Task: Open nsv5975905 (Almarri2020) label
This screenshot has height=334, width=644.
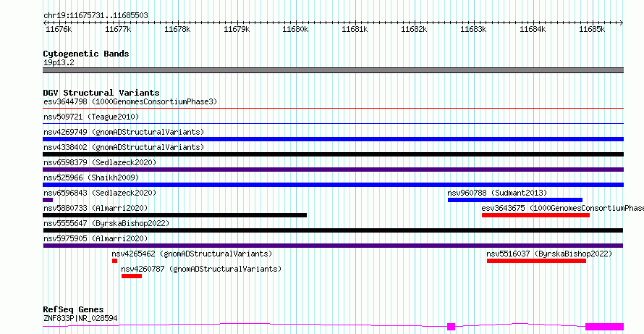Action: click(x=96, y=238)
